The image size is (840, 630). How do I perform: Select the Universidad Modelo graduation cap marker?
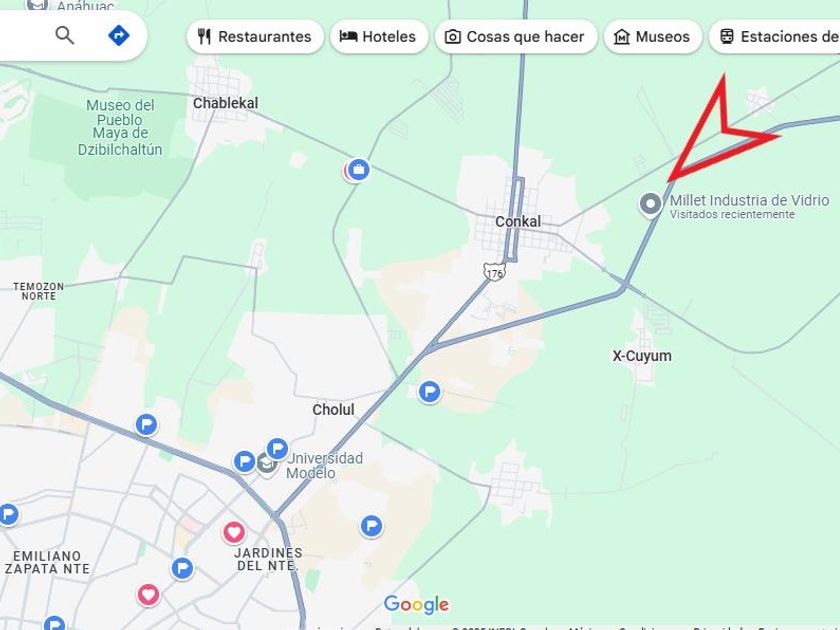[266, 464]
